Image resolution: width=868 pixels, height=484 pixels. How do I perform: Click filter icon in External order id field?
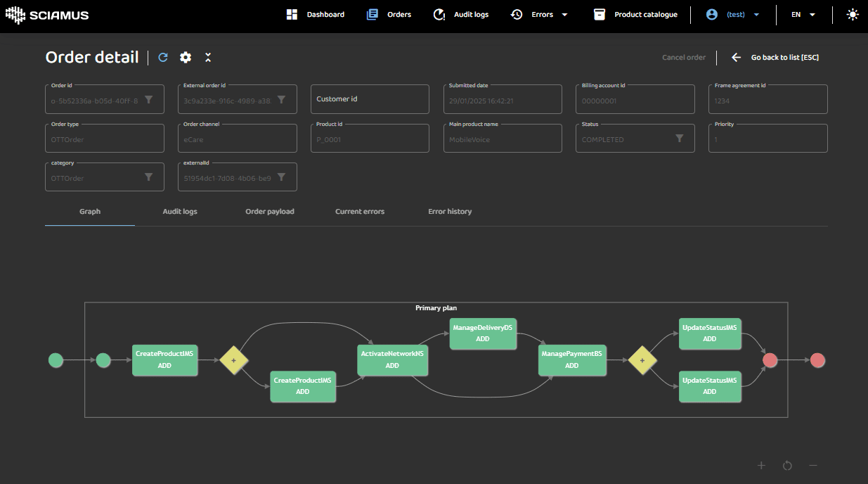(x=281, y=100)
